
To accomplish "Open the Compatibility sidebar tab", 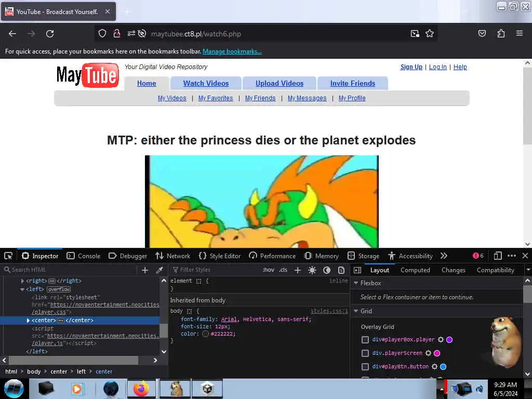I will [495, 270].
